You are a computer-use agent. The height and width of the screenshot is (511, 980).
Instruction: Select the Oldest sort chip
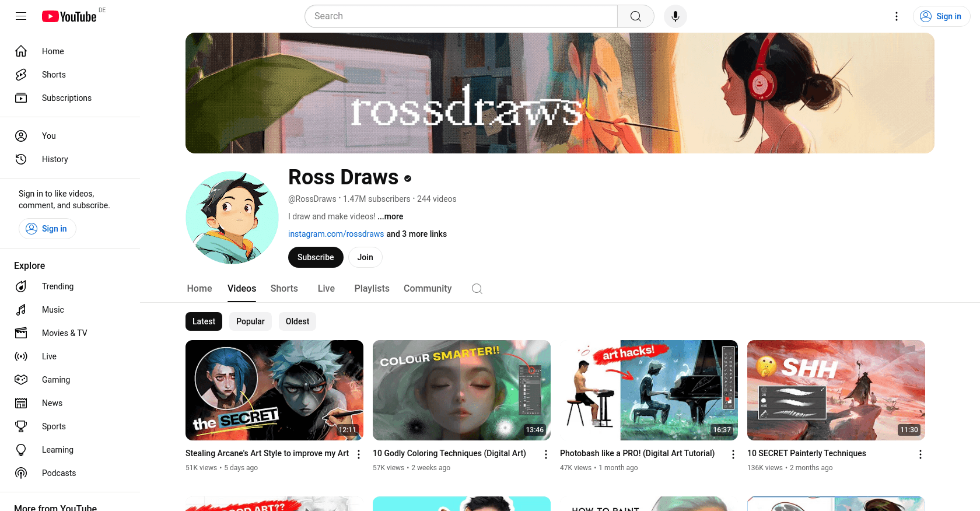tap(297, 321)
